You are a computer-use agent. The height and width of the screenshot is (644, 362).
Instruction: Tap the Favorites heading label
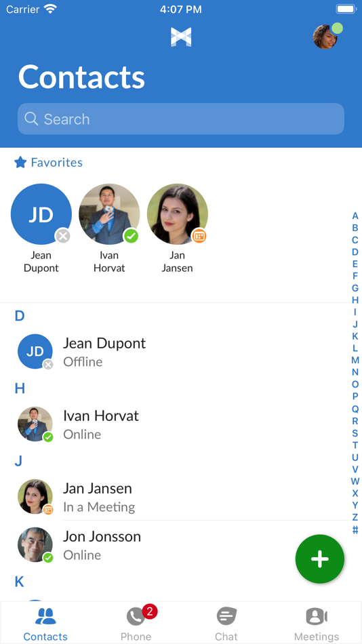click(57, 163)
